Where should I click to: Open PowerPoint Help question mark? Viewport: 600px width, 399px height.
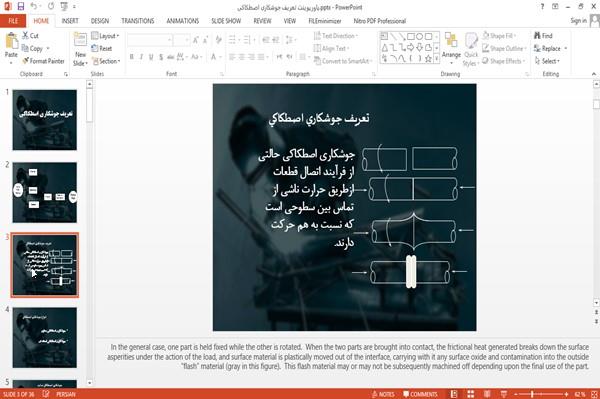pyautogui.click(x=542, y=7)
